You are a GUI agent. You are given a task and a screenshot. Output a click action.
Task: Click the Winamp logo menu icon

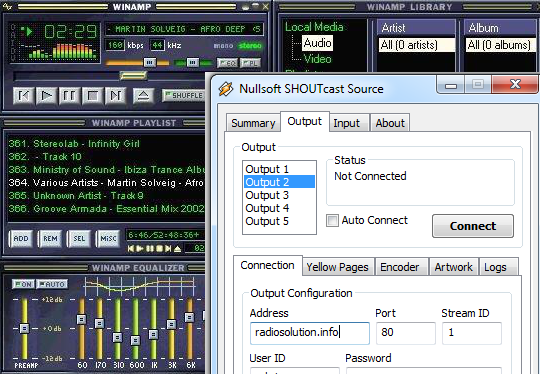coord(8,6)
